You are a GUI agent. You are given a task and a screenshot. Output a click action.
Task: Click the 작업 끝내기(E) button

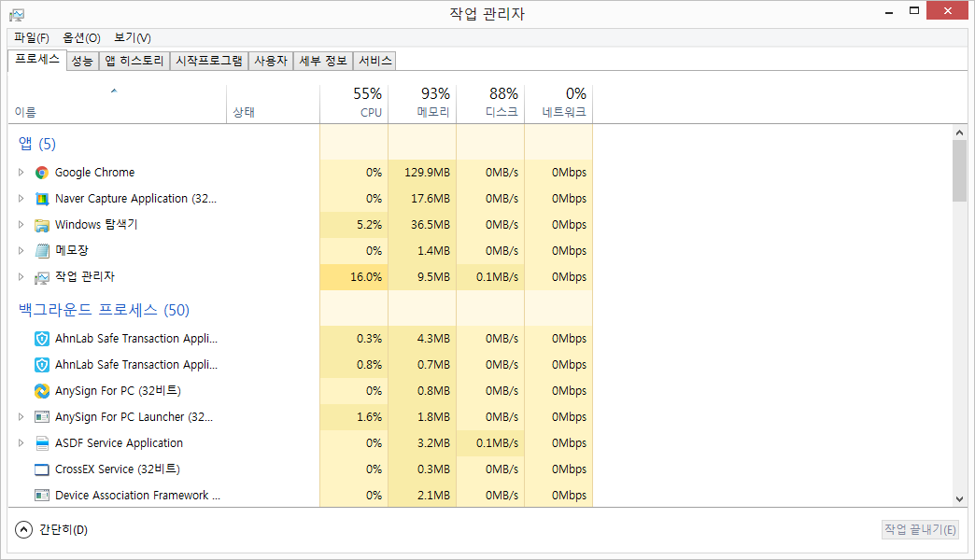pos(920,529)
